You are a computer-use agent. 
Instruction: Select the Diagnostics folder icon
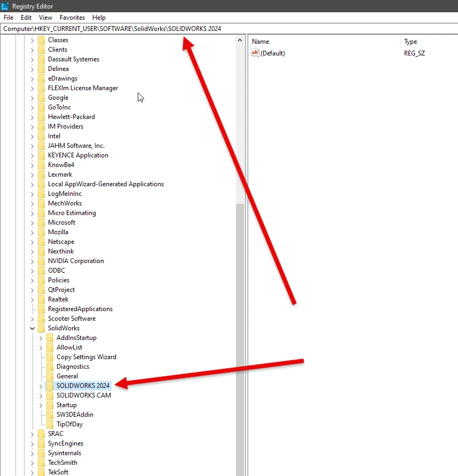(50, 367)
